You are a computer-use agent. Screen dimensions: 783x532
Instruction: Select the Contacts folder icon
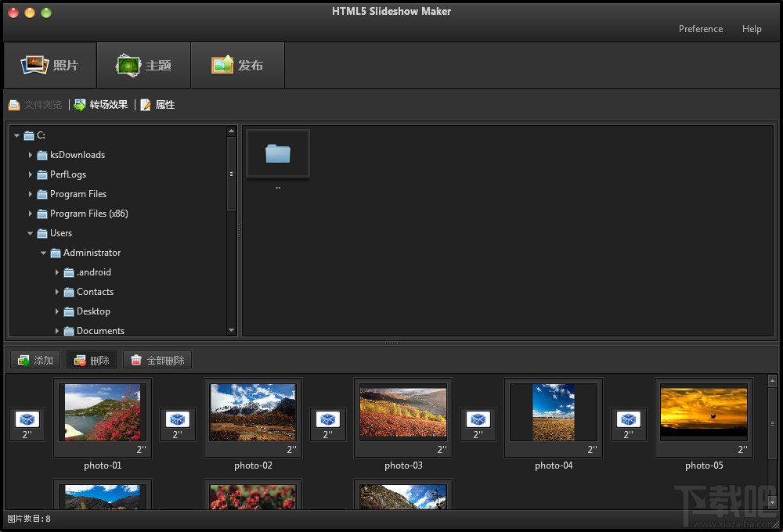(69, 292)
